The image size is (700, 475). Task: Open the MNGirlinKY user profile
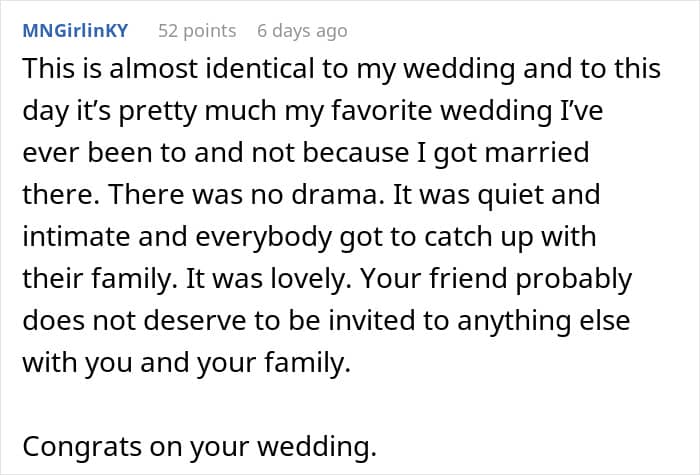click(75, 31)
